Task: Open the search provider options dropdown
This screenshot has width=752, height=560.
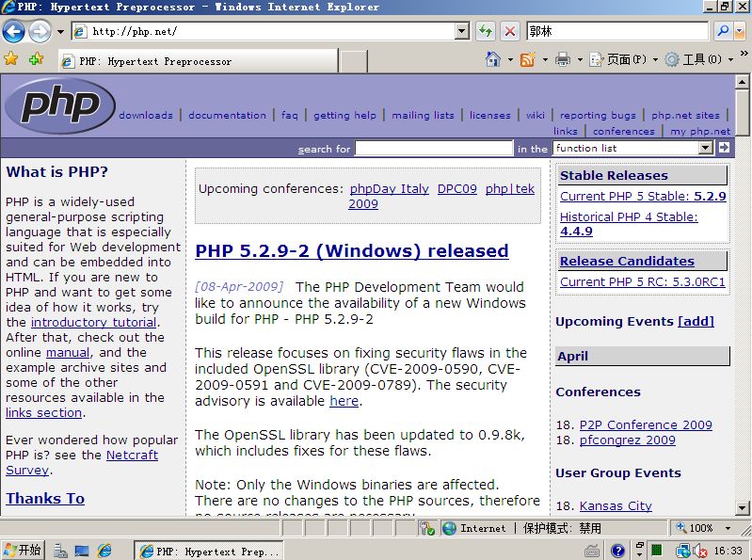Action: [740, 31]
